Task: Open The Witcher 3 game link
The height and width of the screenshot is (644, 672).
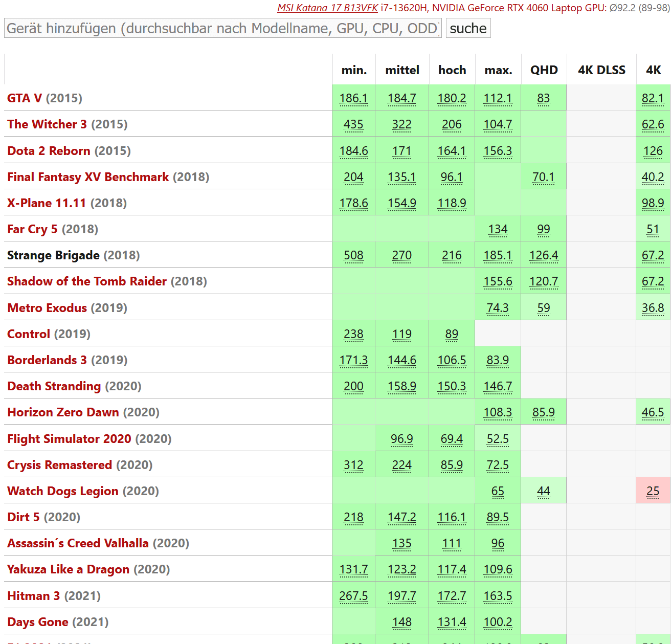Action: (47, 124)
